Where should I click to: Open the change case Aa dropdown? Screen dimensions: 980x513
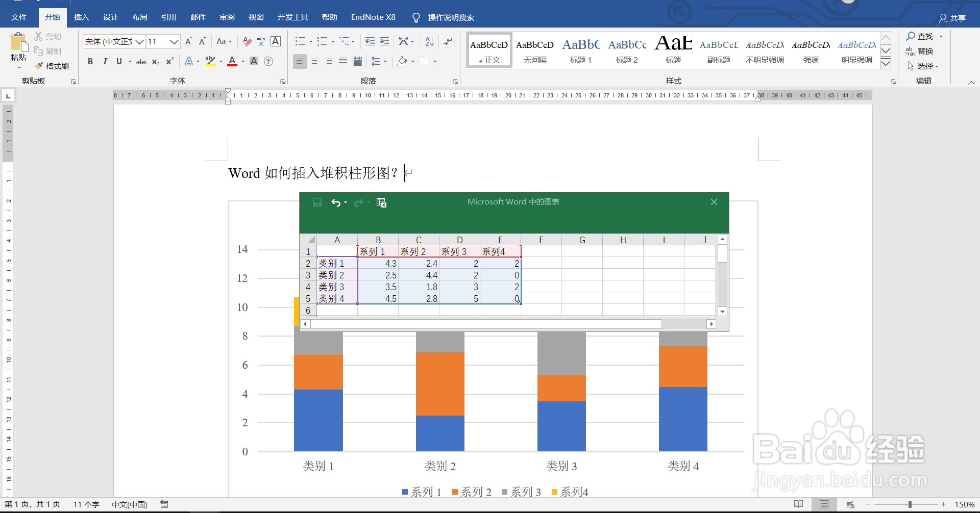[224, 41]
